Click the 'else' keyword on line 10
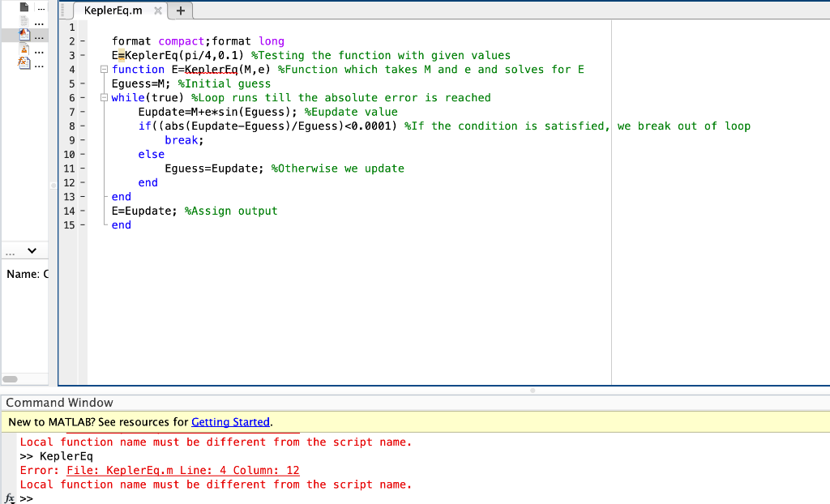 tap(152, 154)
